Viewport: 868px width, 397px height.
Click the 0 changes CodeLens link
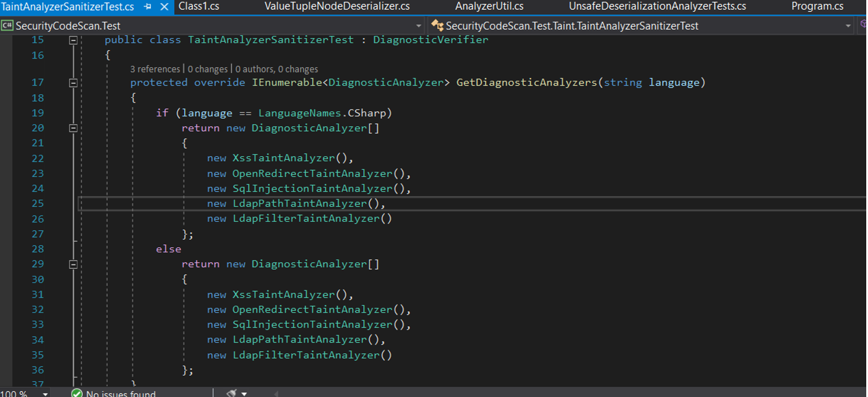coord(208,69)
